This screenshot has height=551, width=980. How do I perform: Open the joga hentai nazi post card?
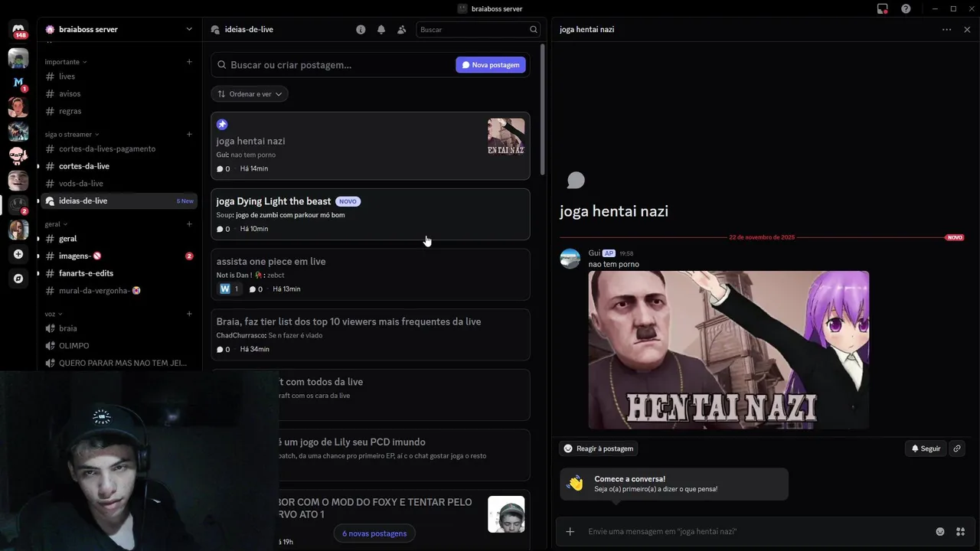tap(371, 146)
